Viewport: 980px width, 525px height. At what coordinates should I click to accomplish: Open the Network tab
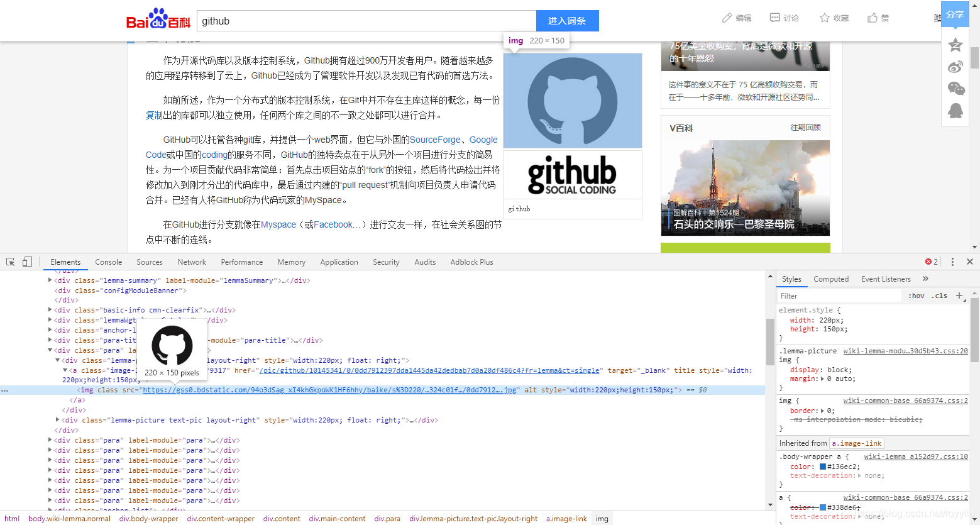tap(192, 262)
